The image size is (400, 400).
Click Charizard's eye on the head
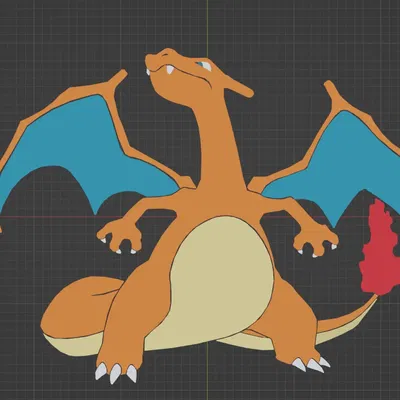204,65
